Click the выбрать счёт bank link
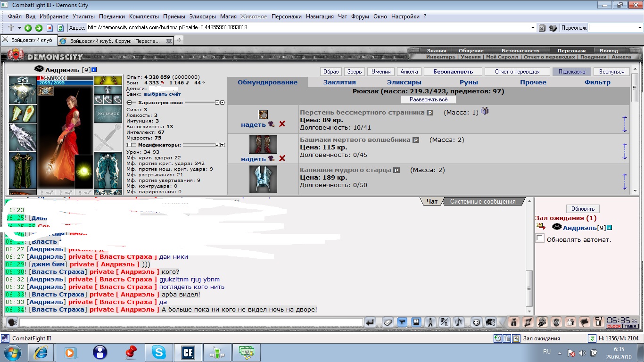 point(162,94)
